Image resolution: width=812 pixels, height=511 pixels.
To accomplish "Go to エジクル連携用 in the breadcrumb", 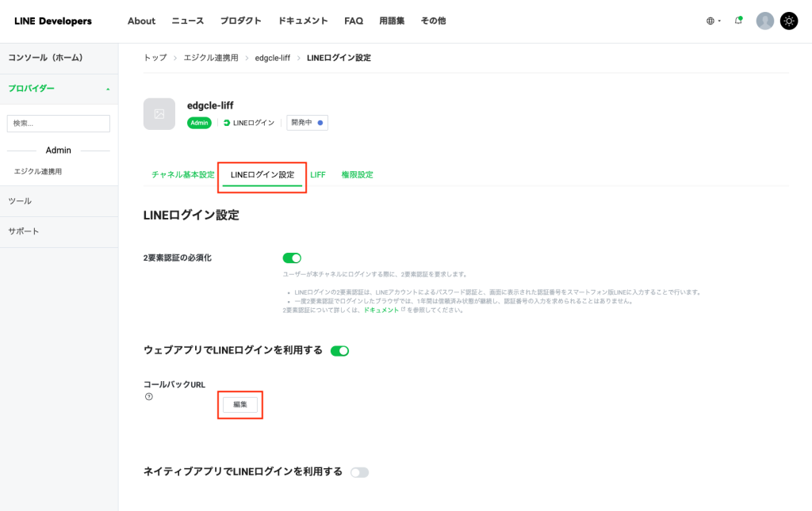I will click(x=211, y=58).
